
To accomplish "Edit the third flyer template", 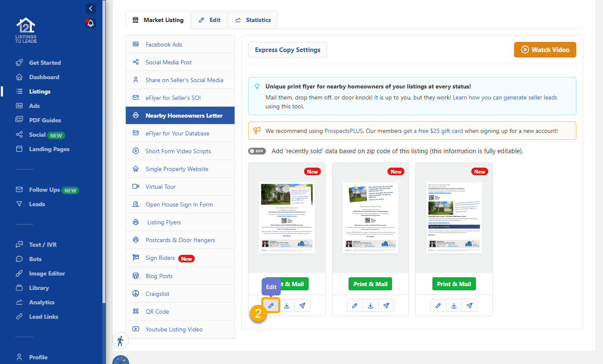I will (x=438, y=306).
